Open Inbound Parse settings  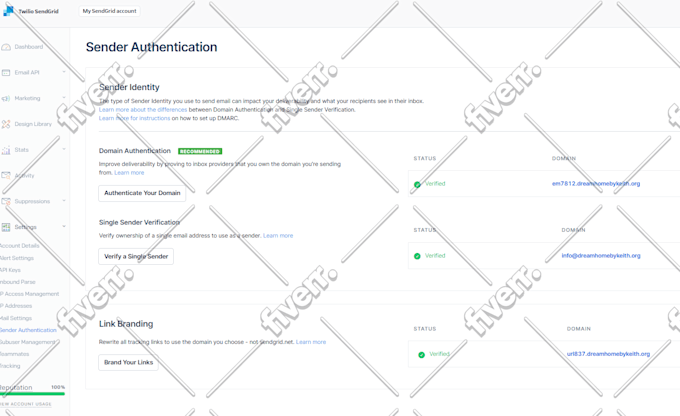pos(18,282)
